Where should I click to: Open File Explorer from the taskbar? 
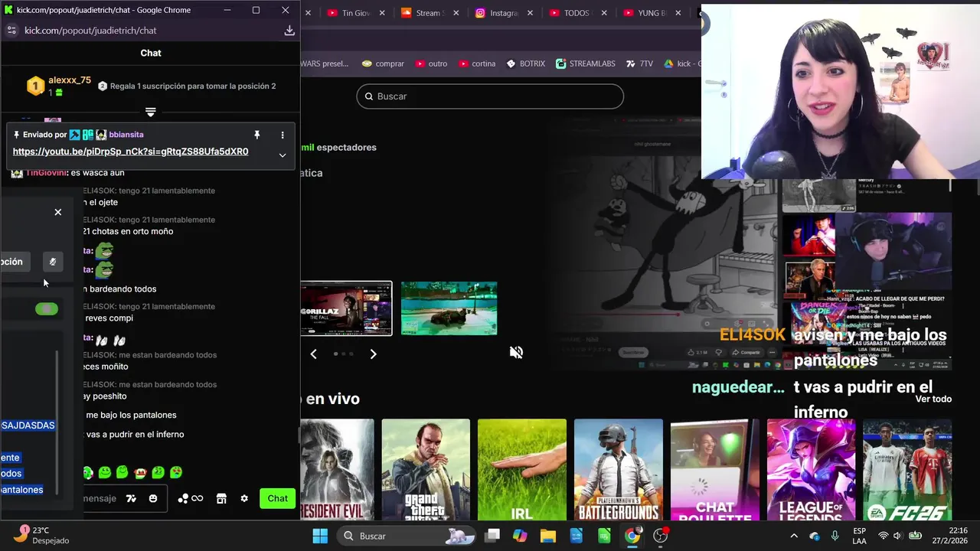[548, 536]
